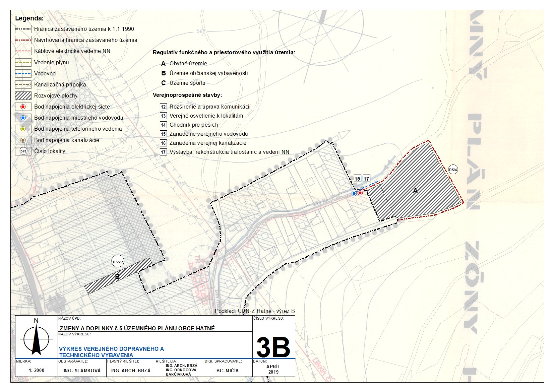Viewport: 554px width, 392px height.
Task: Click the box 17 label on the map
Action: [366, 179]
